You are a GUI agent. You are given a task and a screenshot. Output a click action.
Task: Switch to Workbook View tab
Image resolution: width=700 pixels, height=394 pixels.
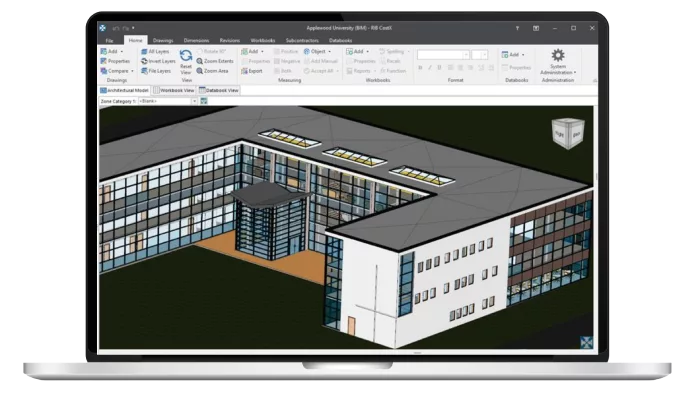click(174, 90)
